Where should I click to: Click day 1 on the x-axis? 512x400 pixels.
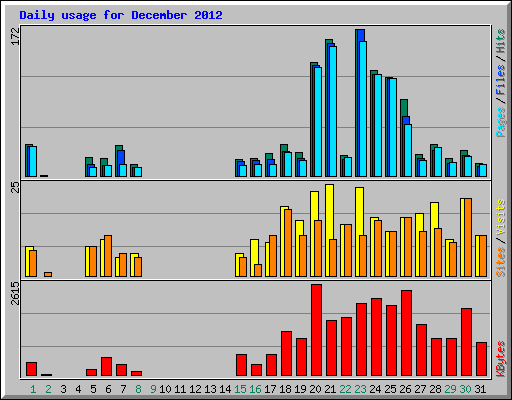pyautogui.click(x=33, y=389)
